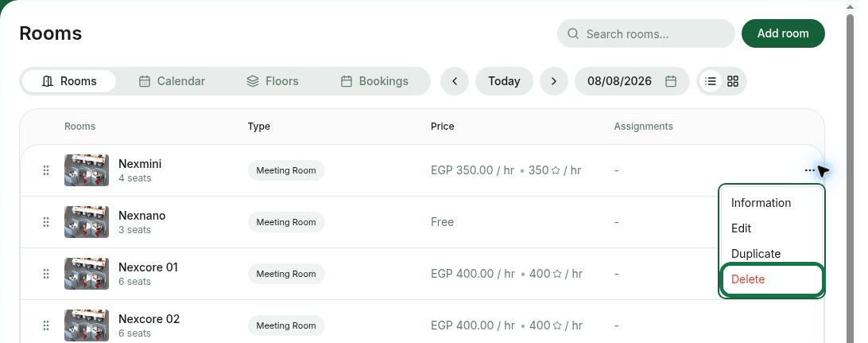Screen dimensions: 868x343
Task: Click the 3 seats label under Nexnano
Action: 134,229
